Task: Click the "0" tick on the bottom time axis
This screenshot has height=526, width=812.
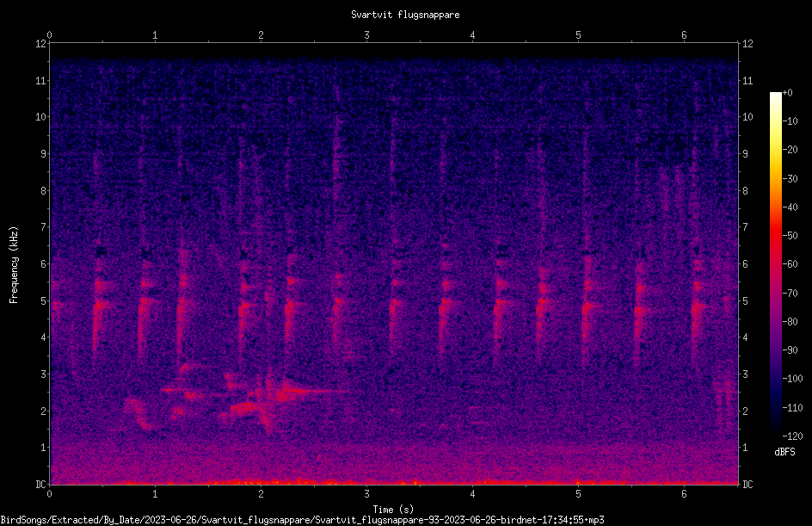Action: tap(49, 494)
